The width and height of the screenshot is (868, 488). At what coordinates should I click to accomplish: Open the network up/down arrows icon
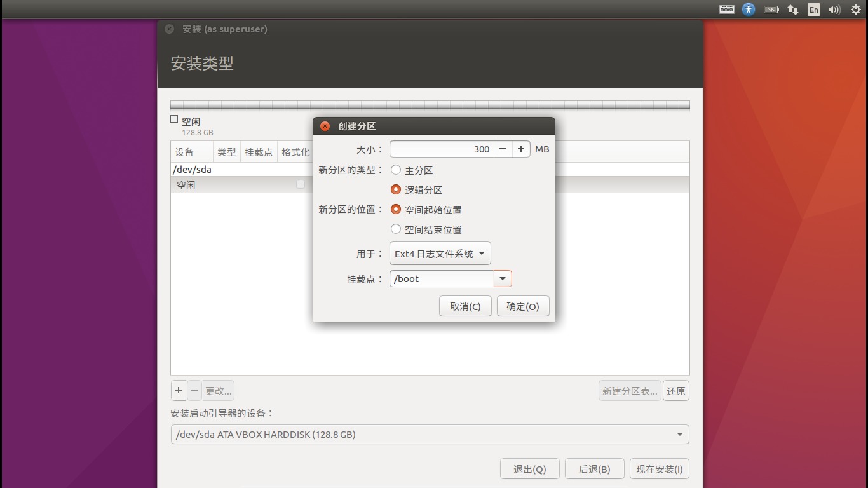pos(792,10)
